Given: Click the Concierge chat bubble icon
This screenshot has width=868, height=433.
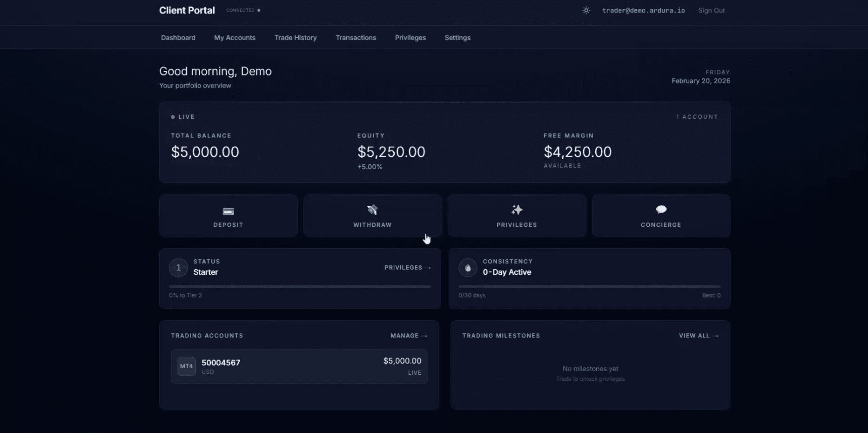Looking at the screenshot, I should coord(661,210).
